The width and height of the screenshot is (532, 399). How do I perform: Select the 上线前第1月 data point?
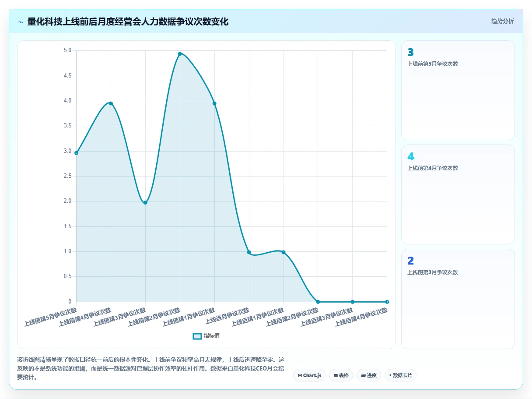click(x=214, y=103)
